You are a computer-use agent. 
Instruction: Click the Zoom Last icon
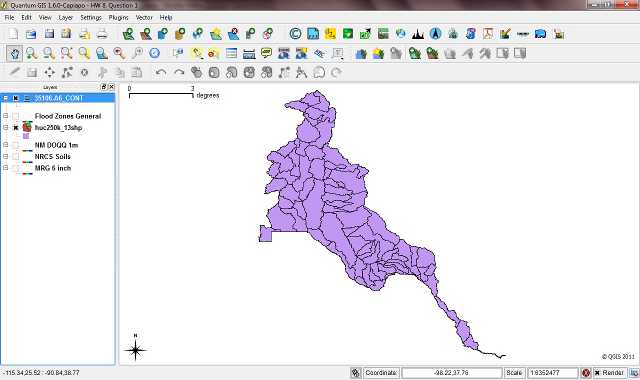tap(119, 53)
